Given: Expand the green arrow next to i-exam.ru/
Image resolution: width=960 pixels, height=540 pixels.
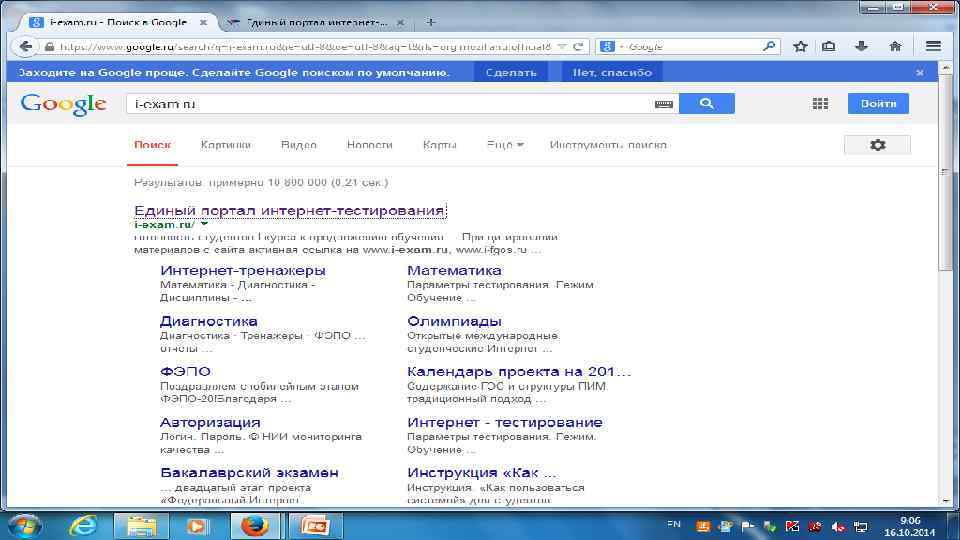Looking at the screenshot, I should 204,224.
